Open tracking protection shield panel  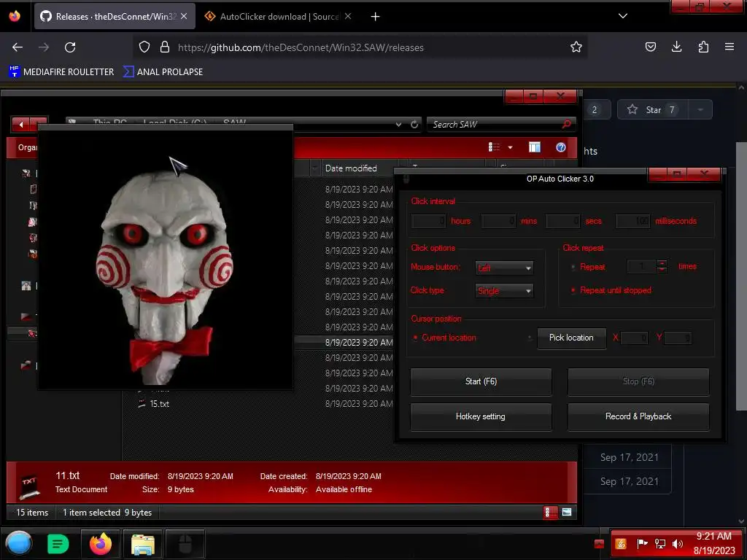pos(144,47)
